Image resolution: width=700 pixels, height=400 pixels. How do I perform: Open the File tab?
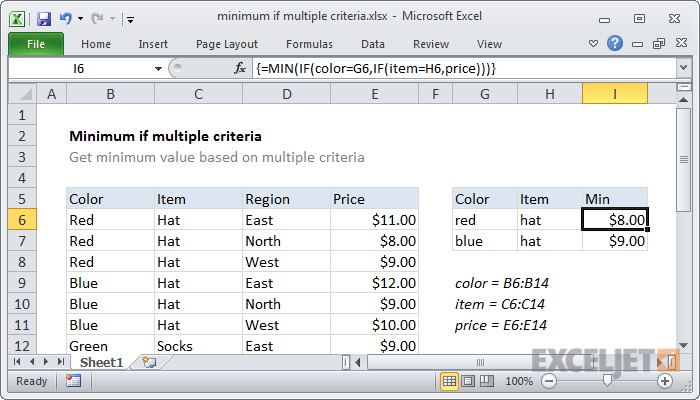pyautogui.click(x=36, y=44)
